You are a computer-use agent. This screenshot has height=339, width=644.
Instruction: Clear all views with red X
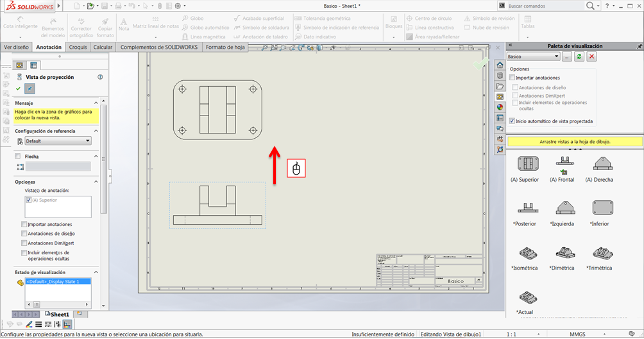point(591,56)
